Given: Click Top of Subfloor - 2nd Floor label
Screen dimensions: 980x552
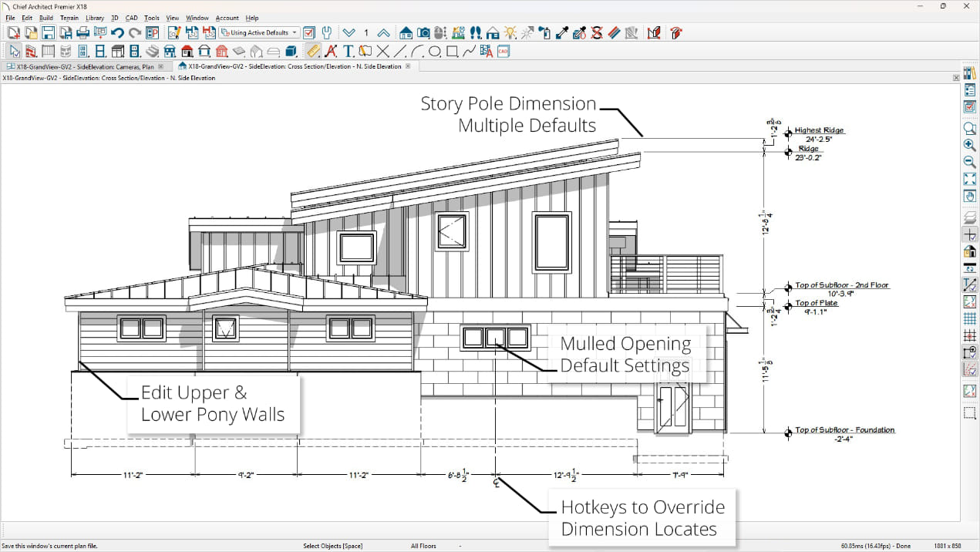Looking at the screenshot, I should (842, 285).
